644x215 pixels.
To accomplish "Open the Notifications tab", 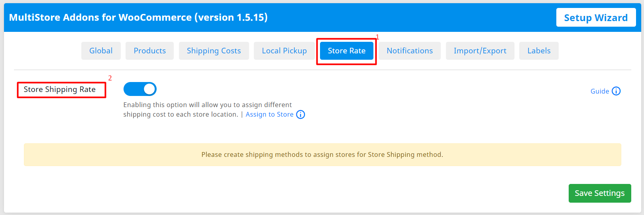I will click(x=410, y=51).
